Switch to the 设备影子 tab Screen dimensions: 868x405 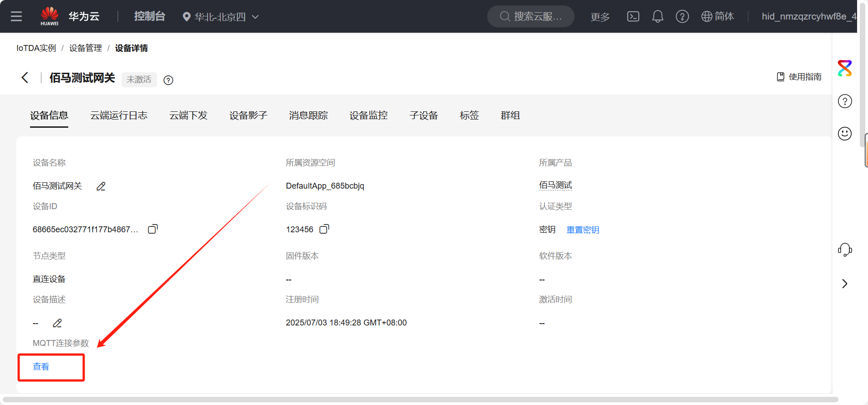[x=248, y=115]
